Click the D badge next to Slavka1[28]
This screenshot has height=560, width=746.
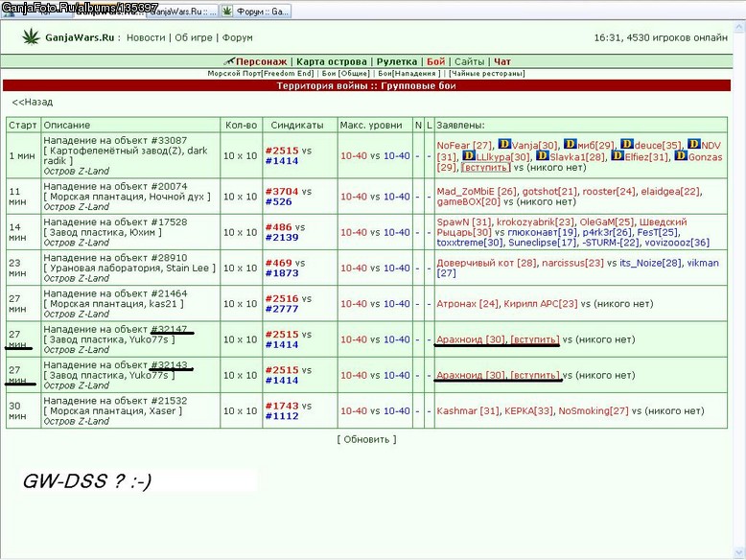coord(542,155)
